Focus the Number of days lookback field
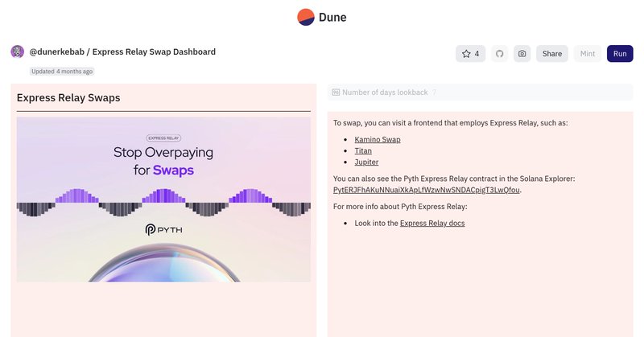The image size is (644, 337). pos(480,92)
